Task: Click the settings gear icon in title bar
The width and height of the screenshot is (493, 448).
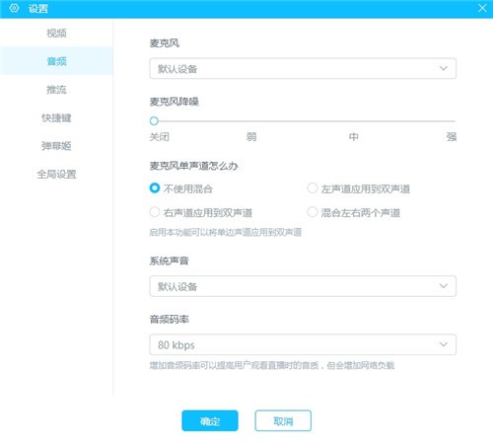Action: [14, 8]
